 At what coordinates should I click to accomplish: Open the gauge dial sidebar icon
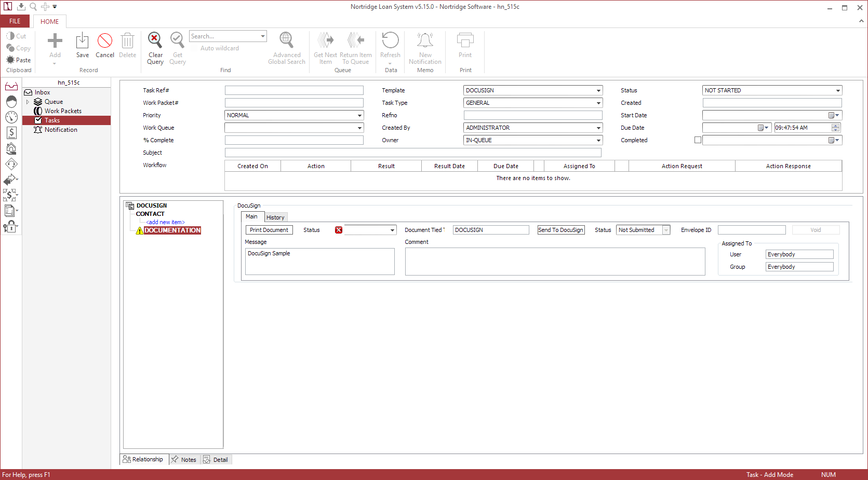(x=11, y=117)
